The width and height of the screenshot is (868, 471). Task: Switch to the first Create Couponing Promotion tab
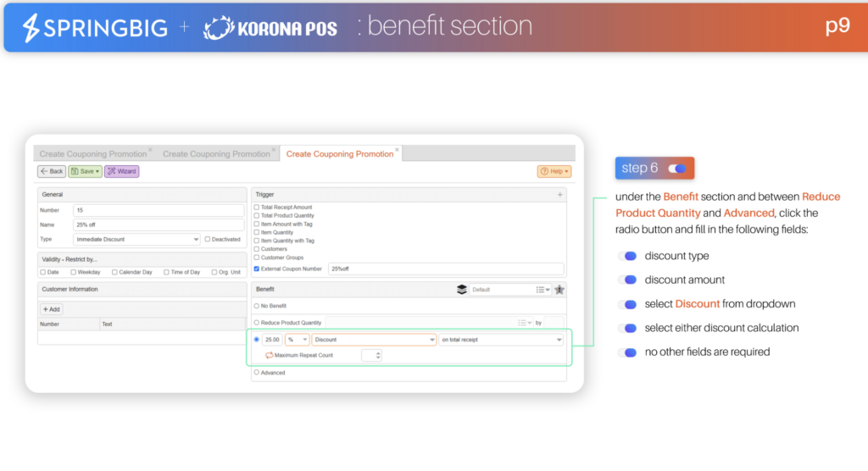point(93,154)
